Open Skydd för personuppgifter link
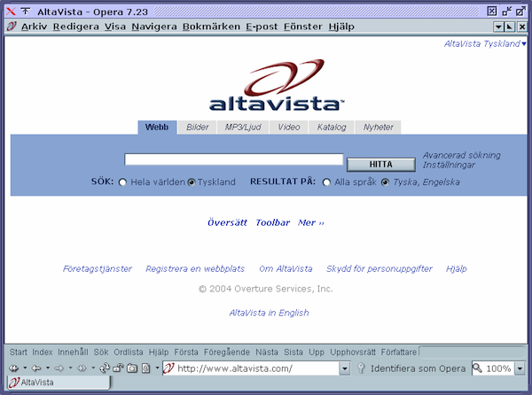Viewport: 532px width, 395px height. click(379, 268)
